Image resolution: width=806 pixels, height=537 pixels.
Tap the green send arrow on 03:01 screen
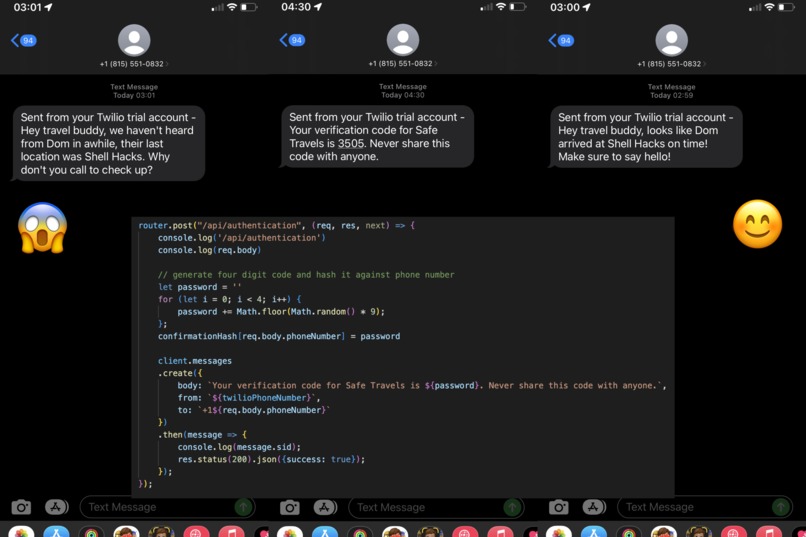[x=244, y=507]
